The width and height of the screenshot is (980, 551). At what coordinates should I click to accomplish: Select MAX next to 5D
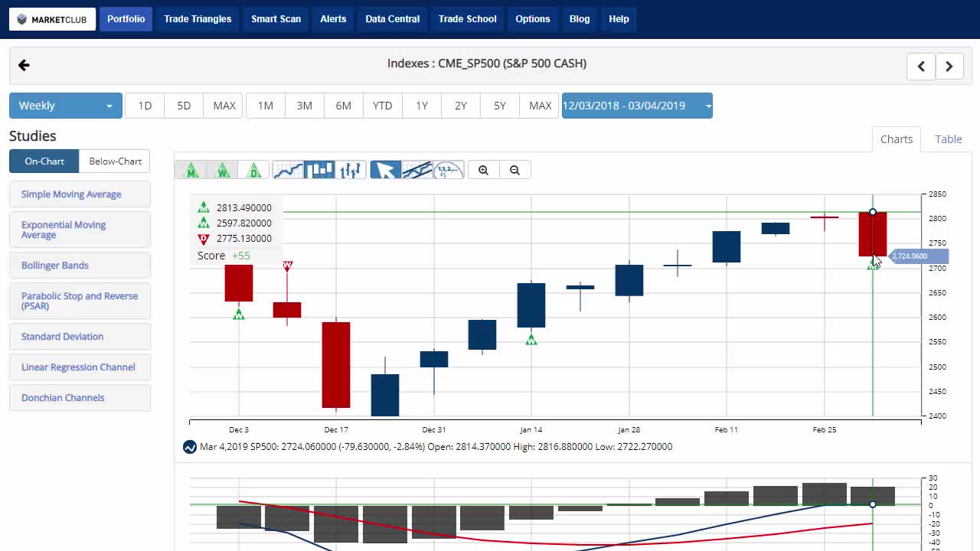(x=224, y=106)
